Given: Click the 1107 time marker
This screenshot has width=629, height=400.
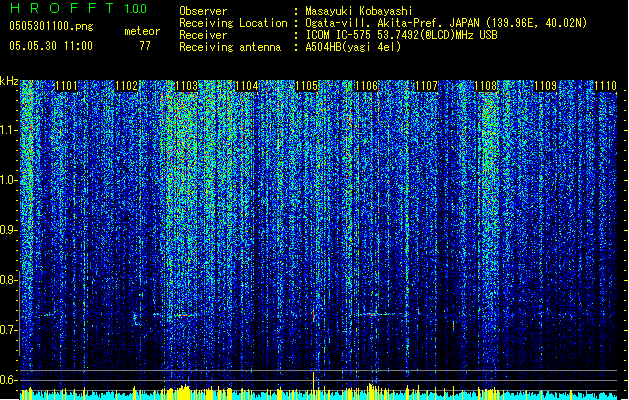Looking at the screenshot, I should coord(426,86).
